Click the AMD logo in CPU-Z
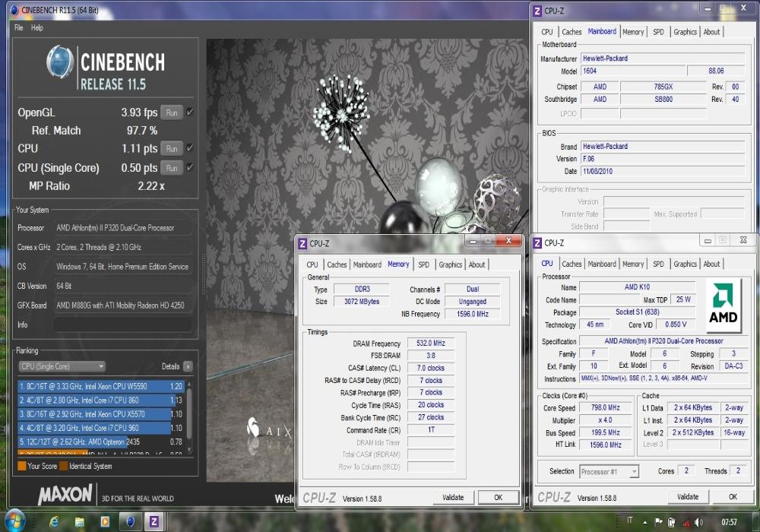760x532 pixels. 724,306
